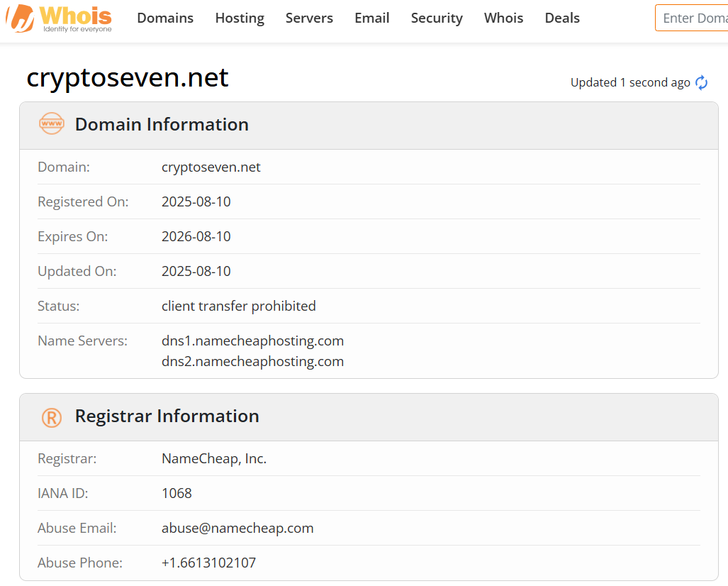Select the Domain value cryptoseven.net
The width and height of the screenshot is (728, 586).
coord(211,167)
